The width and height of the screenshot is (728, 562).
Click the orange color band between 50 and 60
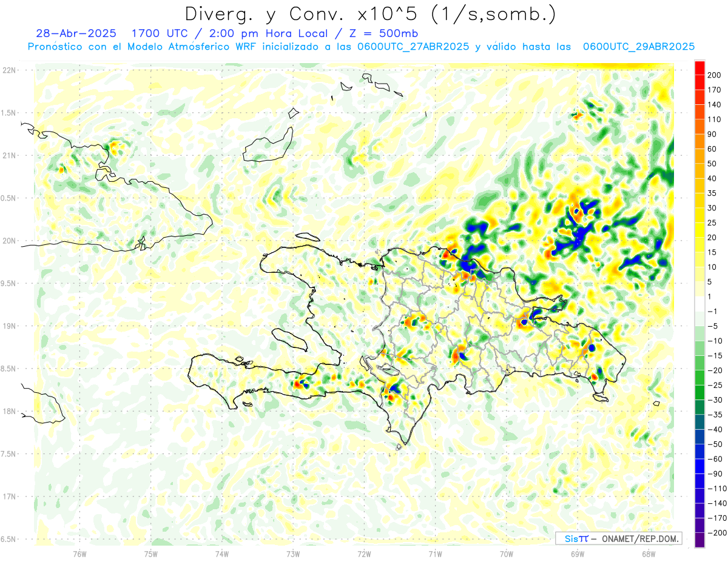699,156
